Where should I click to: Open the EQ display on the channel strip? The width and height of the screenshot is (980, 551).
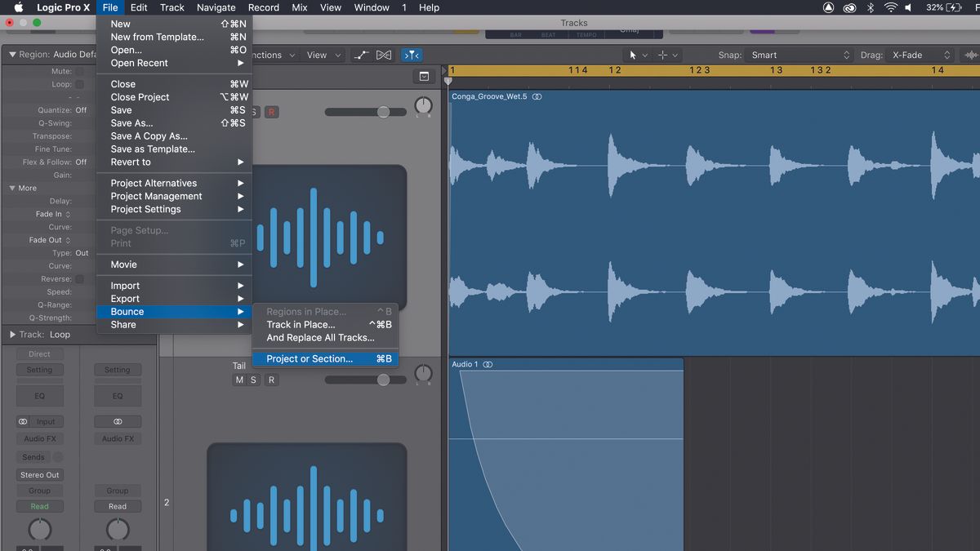(x=38, y=396)
